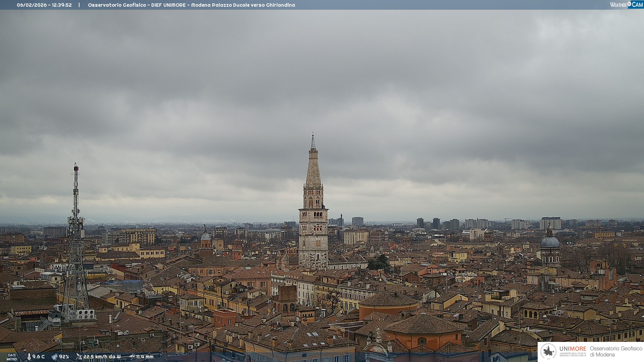This screenshot has height=362, width=644.
Task: Click the 11.4 mm rainfall reading
Action: 145,357
